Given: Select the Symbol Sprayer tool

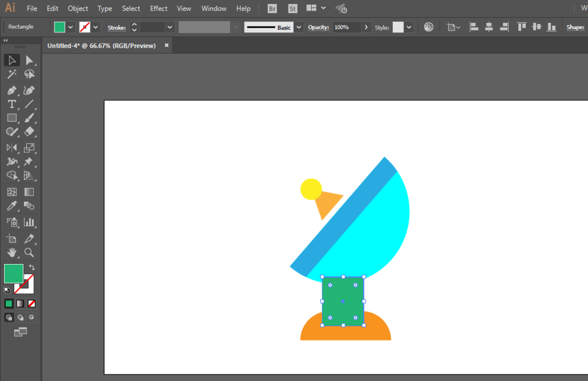Looking at the screenshot, I should (12, 222).
